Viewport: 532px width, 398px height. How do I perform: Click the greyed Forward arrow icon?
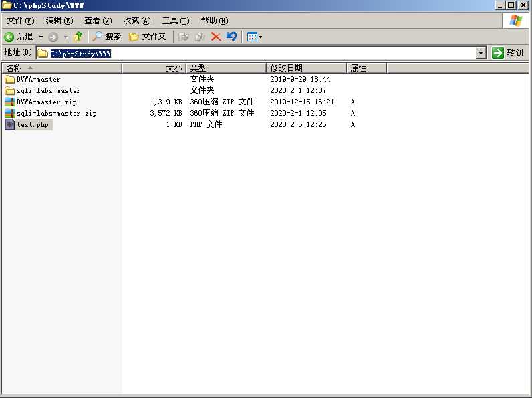pos(53,37)
